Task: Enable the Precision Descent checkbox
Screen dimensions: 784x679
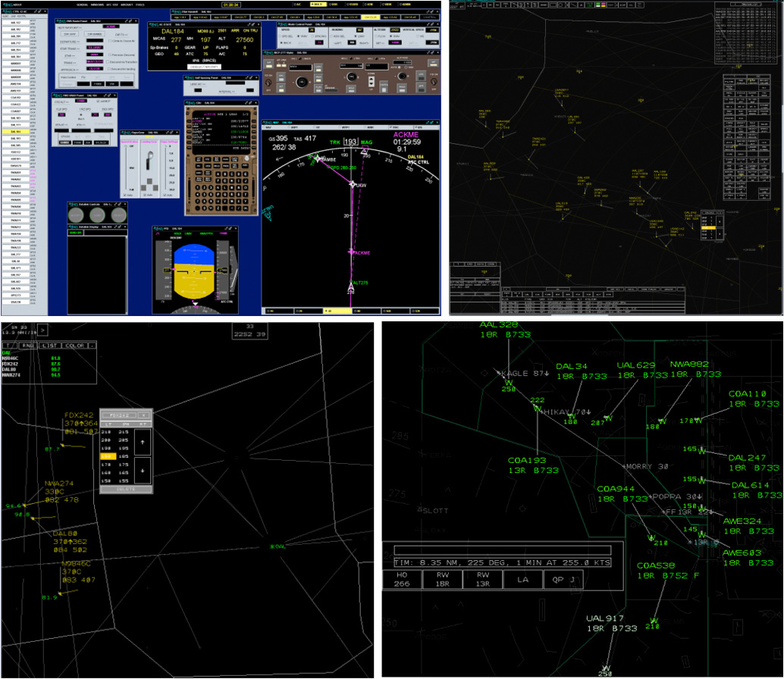Action: [108, 55]
